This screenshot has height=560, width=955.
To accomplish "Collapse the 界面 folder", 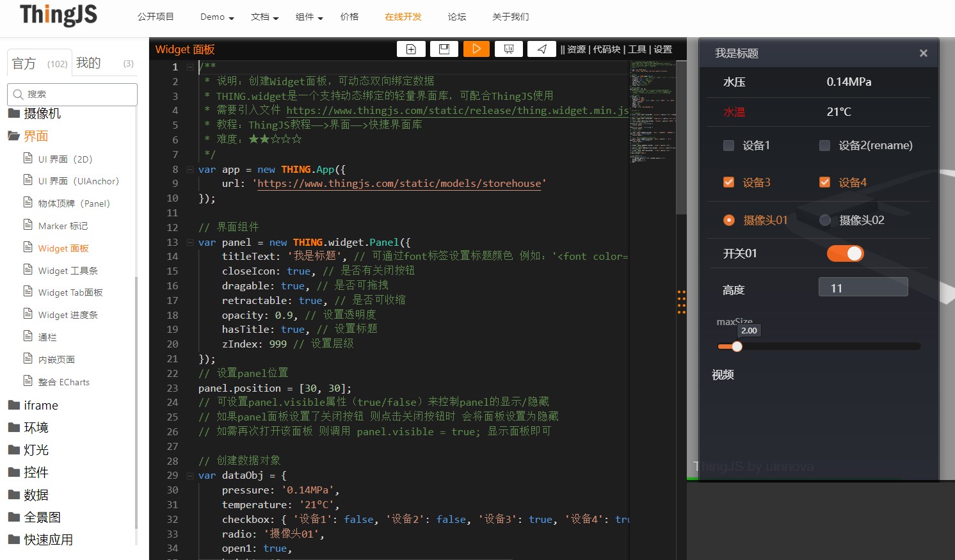I will 28,136.
